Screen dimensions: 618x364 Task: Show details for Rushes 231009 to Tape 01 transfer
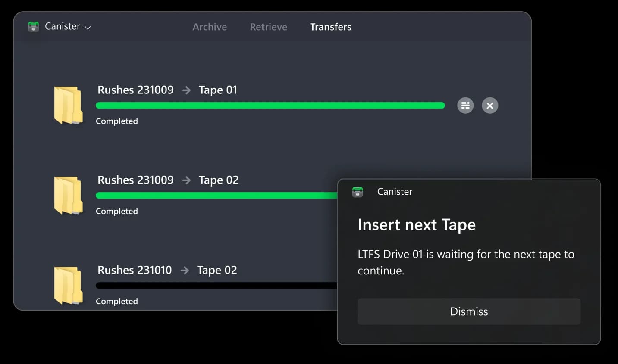[x=465, y=106]
